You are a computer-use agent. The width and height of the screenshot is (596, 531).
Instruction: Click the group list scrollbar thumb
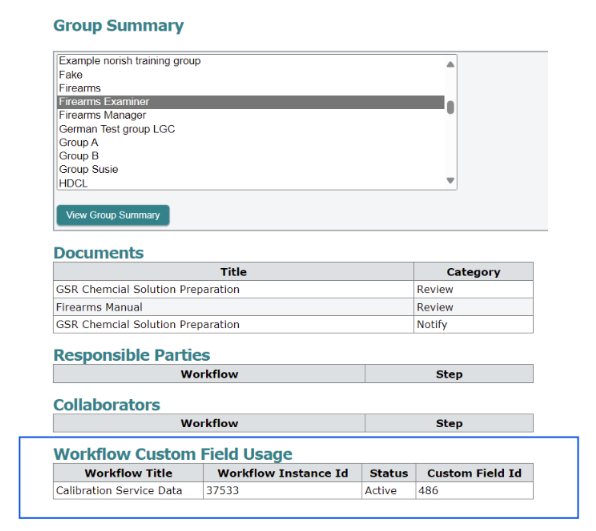(x=450, y=108)
